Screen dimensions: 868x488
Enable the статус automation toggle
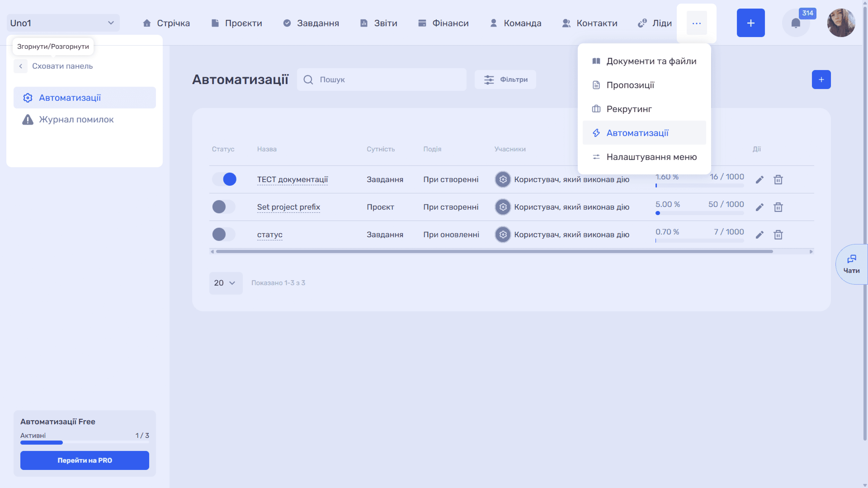(x=224, y=235)
